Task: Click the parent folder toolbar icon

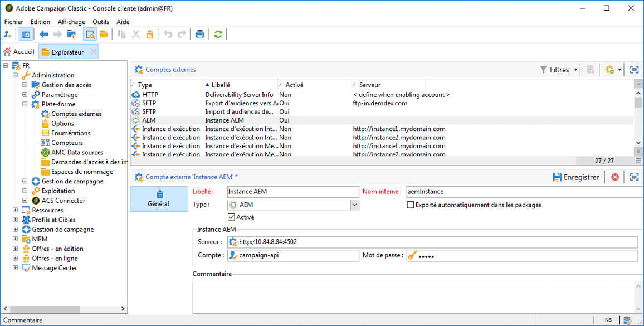Action: [x=71, y=35]
